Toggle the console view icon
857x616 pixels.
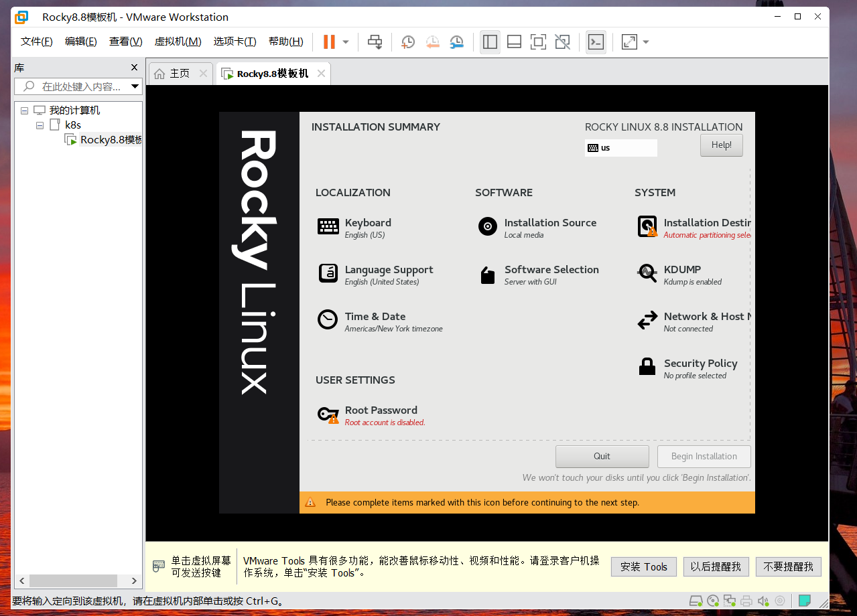coord(596,42)
